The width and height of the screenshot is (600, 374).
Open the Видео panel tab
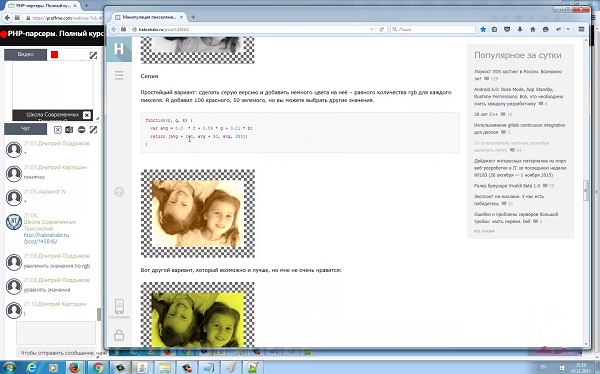click(x=25, y=55)
